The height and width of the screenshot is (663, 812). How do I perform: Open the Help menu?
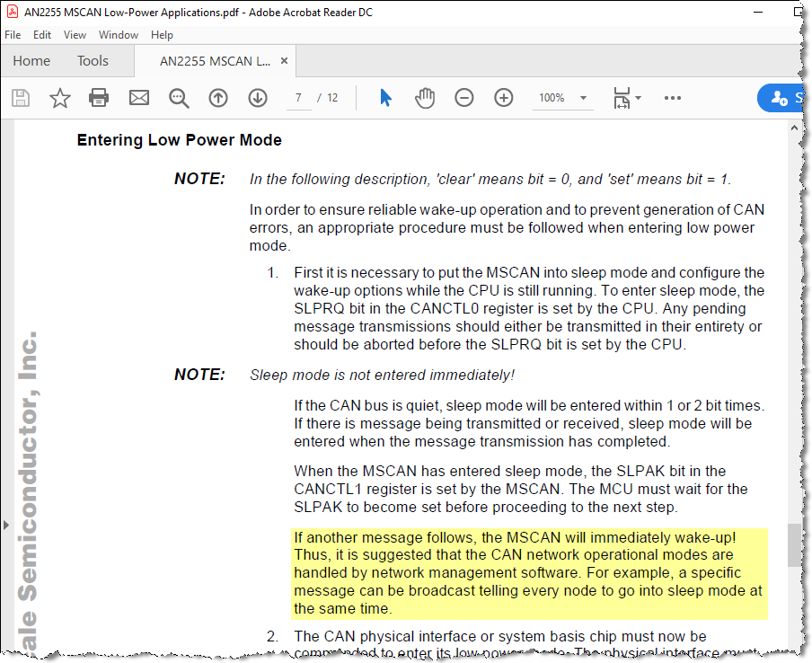(162, 35)
